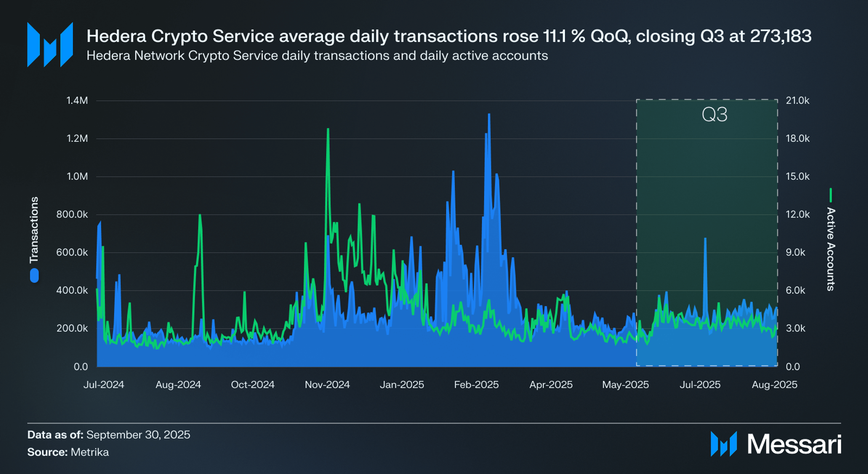Click the Messari wordmark text
Viewport: 868px width, 474px height.
point(794,444)
